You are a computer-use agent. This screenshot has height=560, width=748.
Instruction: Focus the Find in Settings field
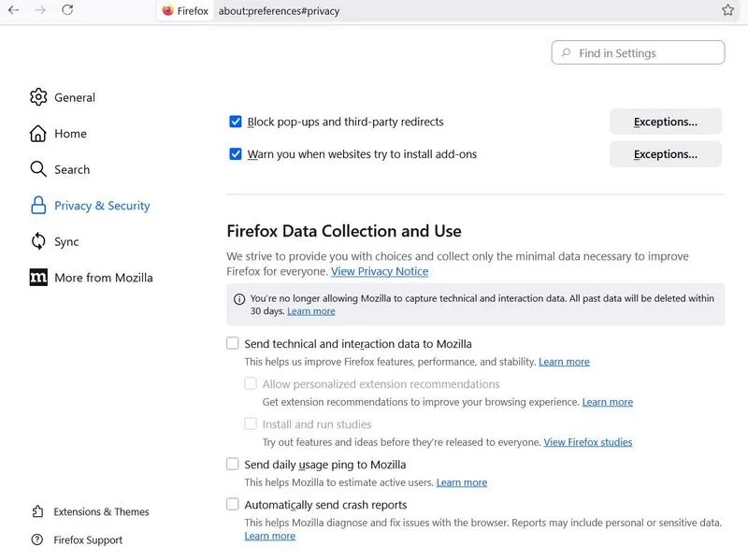[638, 52]
